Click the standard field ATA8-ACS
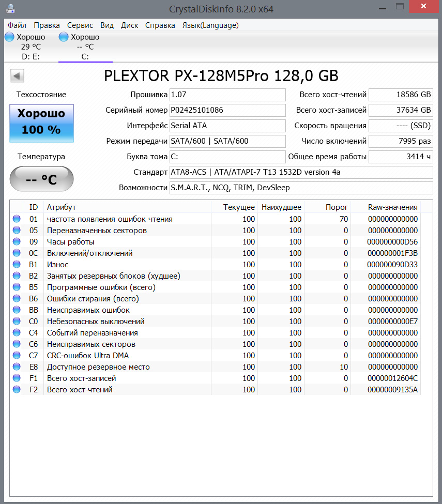The image size is (442, 504). [301, 172]
